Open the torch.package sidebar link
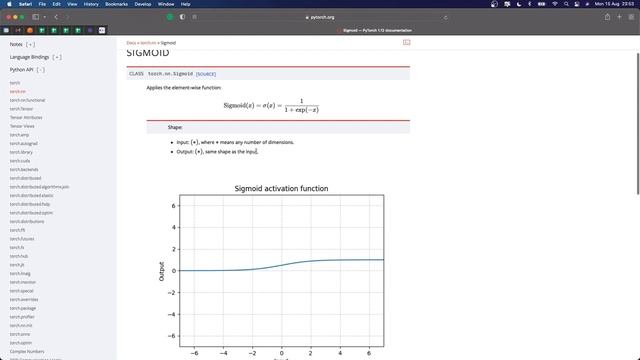 click(23, 308)
